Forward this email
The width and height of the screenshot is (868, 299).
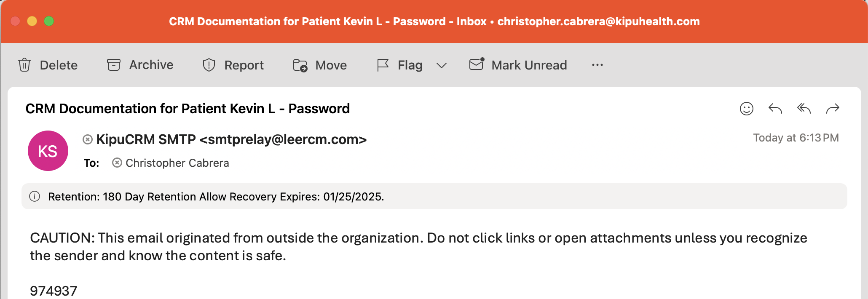833,109
